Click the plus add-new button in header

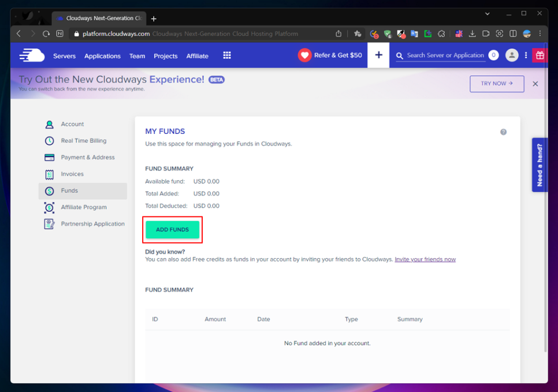click(378, 55)
